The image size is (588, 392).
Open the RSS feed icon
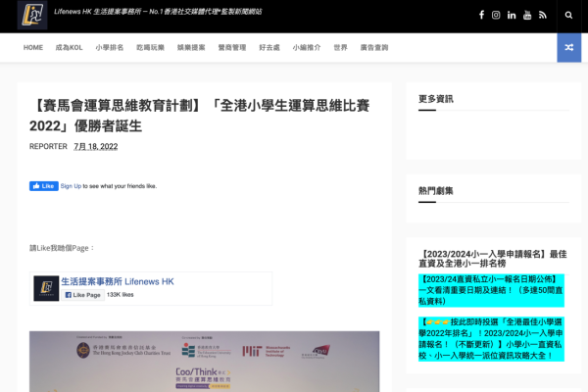(542, 16)
